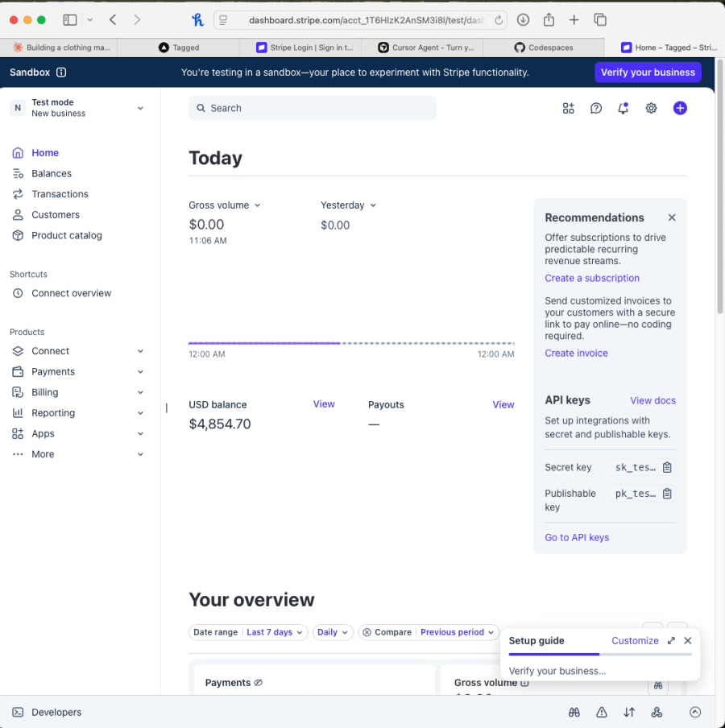Image resolution: width=725 pixels, height=728 pixels.
Task: Open Transactions in the sidebar
Action: [x=60, y=194]
